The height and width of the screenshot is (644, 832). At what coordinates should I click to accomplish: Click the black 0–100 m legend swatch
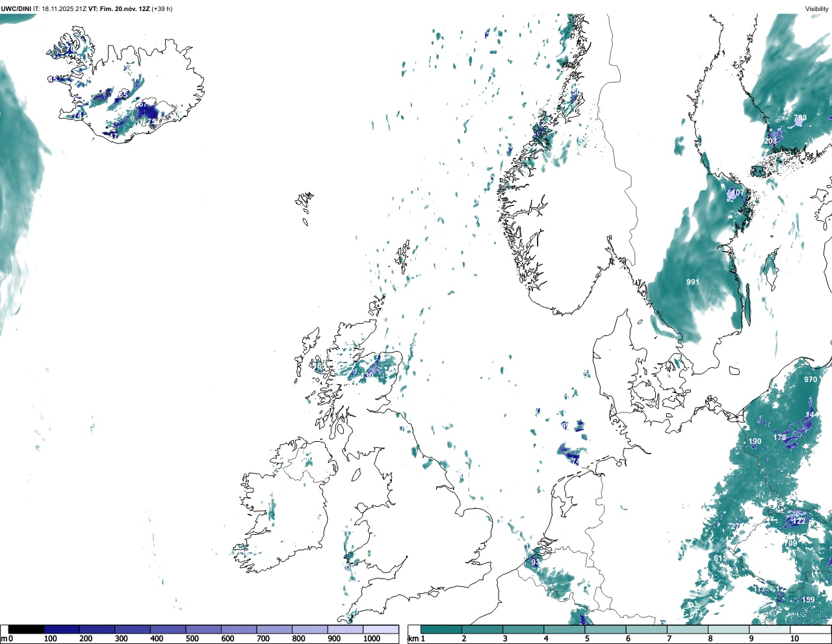click(26, 630)
